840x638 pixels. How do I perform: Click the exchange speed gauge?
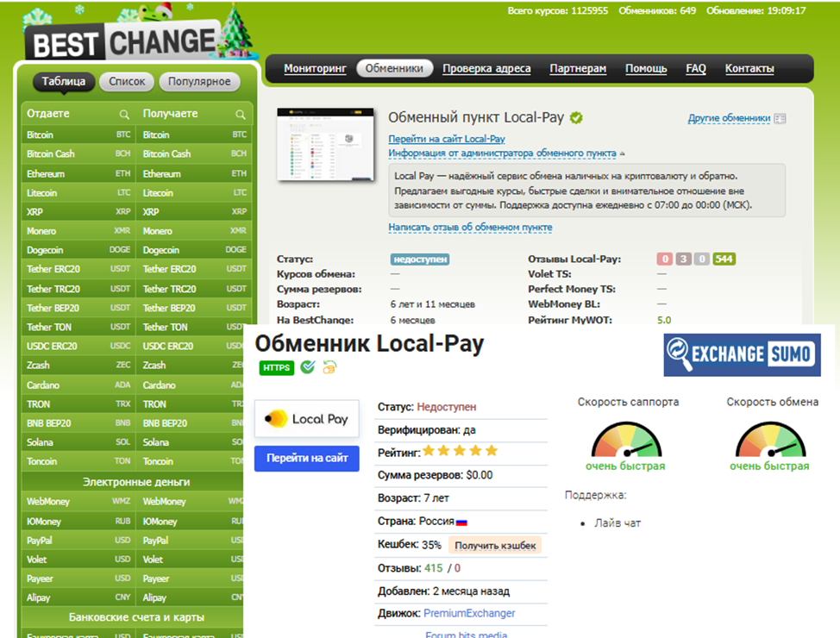(x=770, y=439)
